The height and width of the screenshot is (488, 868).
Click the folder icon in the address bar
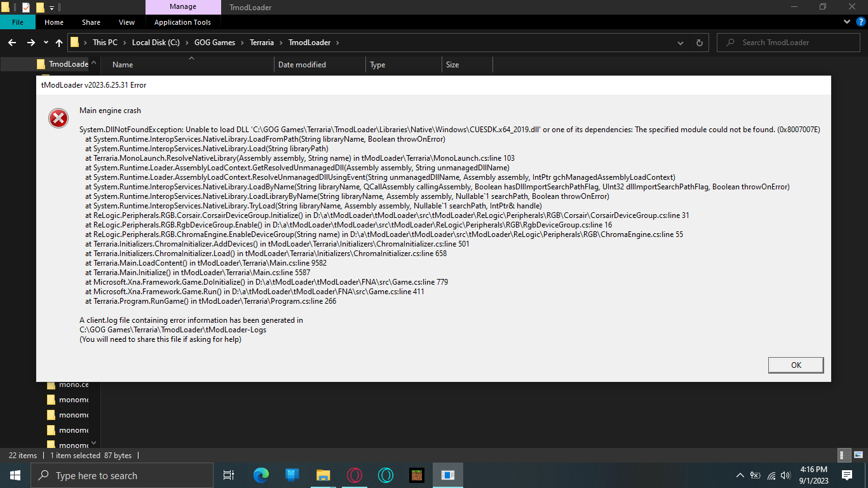(x=74, y=43)
